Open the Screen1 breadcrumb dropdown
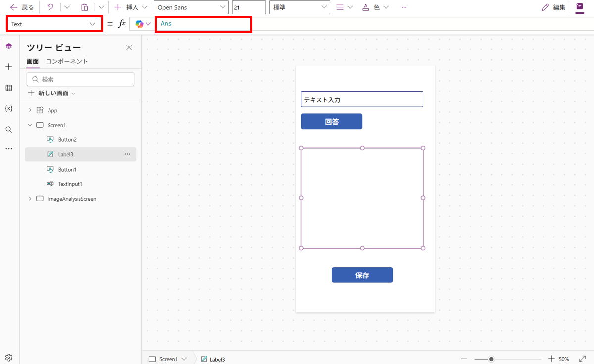Viewport: 594px width, 364px height. coord(184,359)
